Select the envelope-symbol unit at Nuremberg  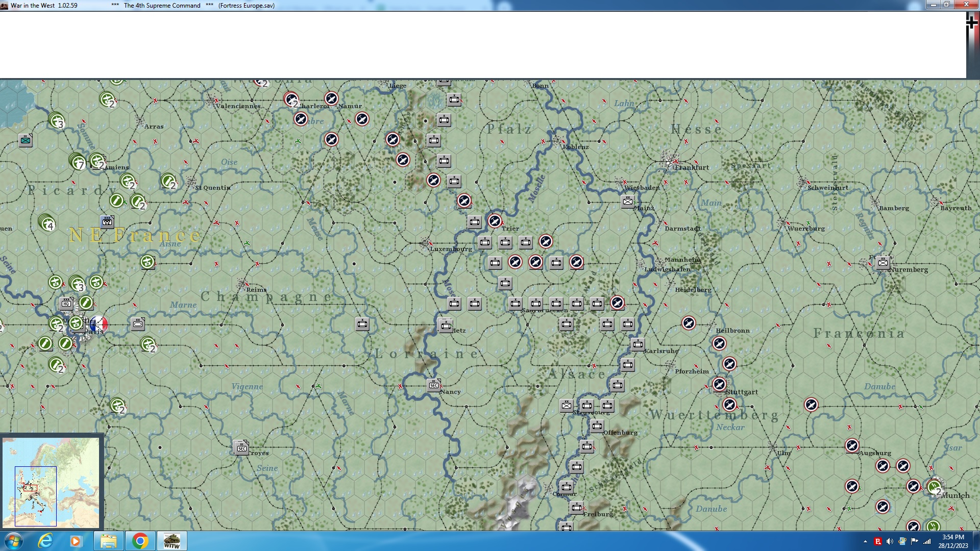883,263
